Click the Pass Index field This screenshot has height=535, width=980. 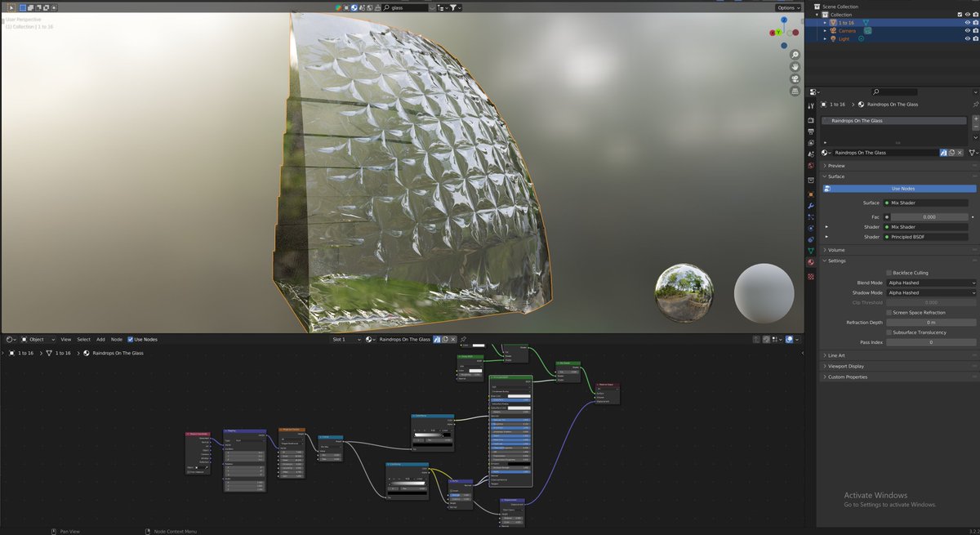[x=931, y=342]
